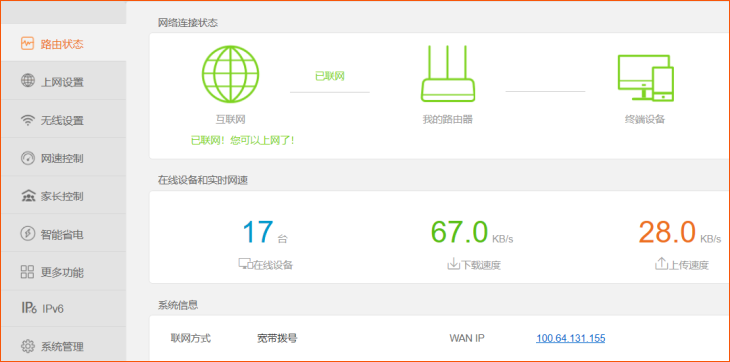
Task: Click the green router icon 我的路由器
Action: (x=447, y=73)
